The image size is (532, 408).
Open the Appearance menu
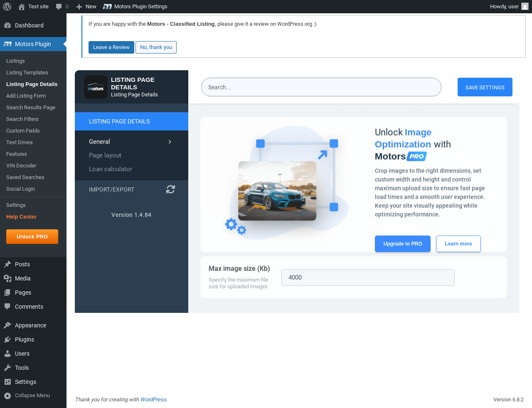[33, 325]
